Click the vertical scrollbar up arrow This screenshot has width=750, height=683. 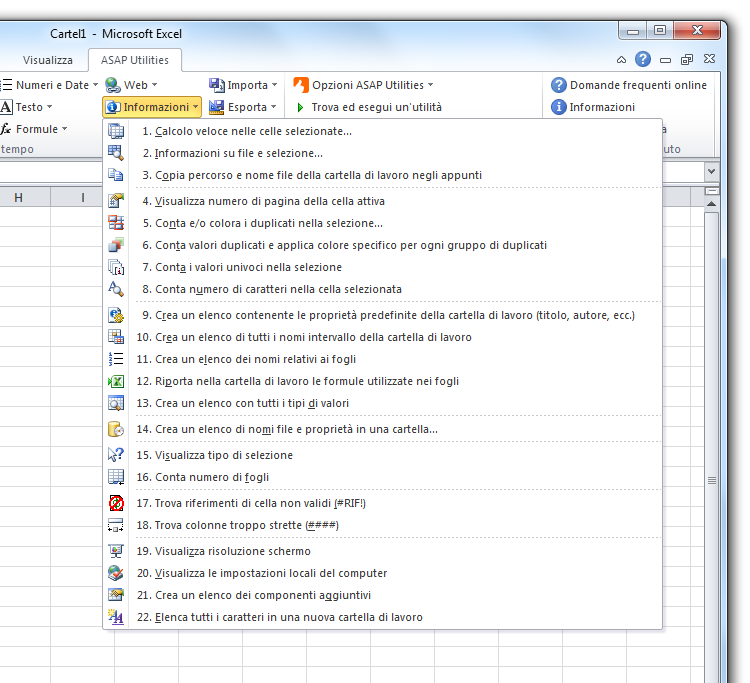point(712,204)
